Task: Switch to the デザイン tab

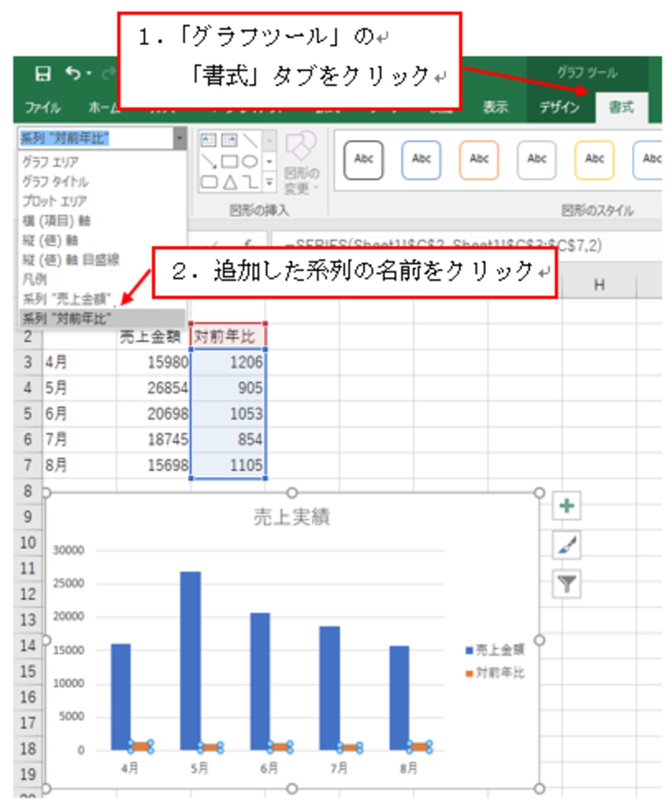Action: (559, 107)
